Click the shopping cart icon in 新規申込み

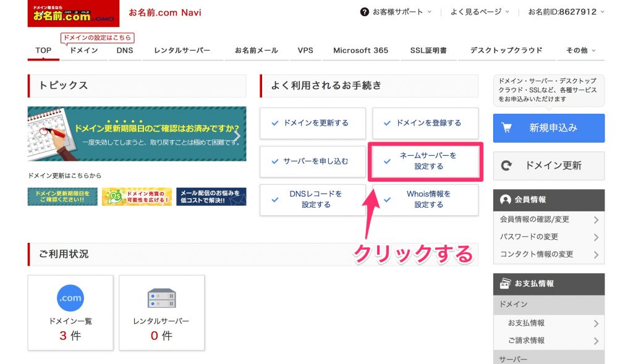(x=507, y=128)
